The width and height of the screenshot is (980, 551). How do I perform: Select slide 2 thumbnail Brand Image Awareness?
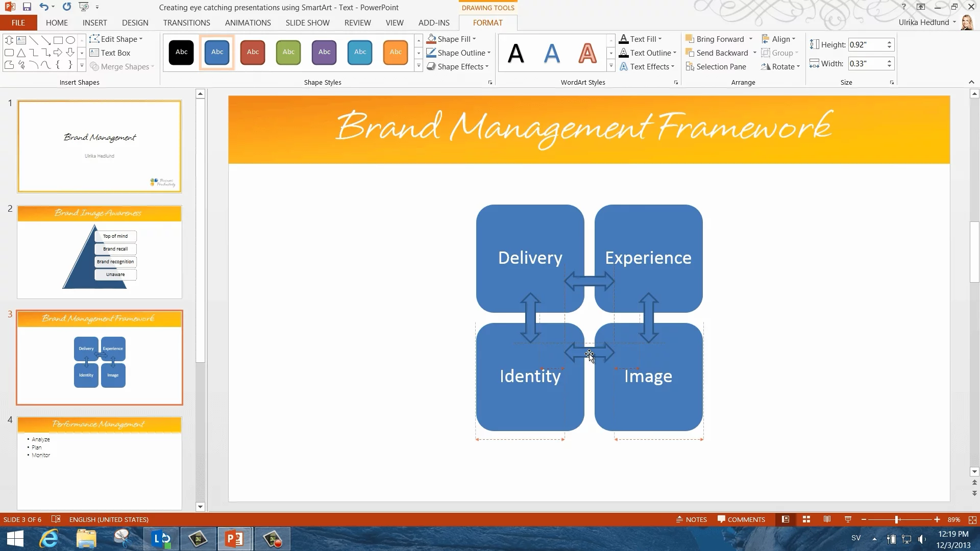(x=100, y=252)
